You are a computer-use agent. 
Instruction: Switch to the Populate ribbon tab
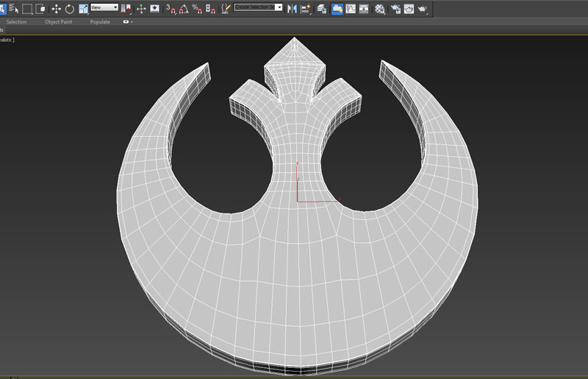(100, 22)
